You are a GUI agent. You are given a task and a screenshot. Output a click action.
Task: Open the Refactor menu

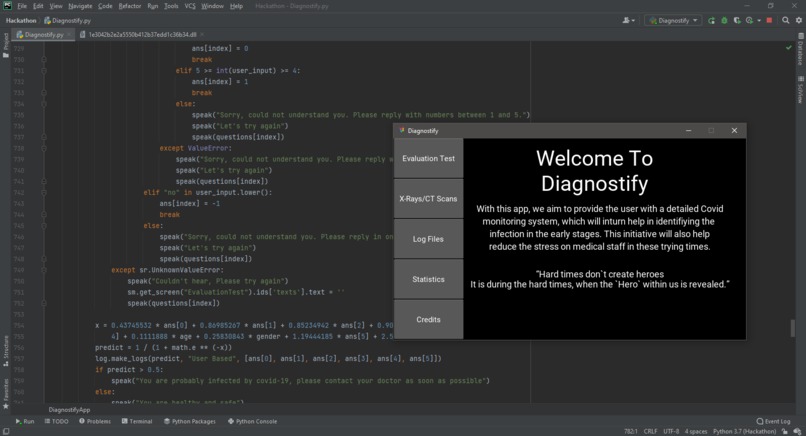click(130, 6)
